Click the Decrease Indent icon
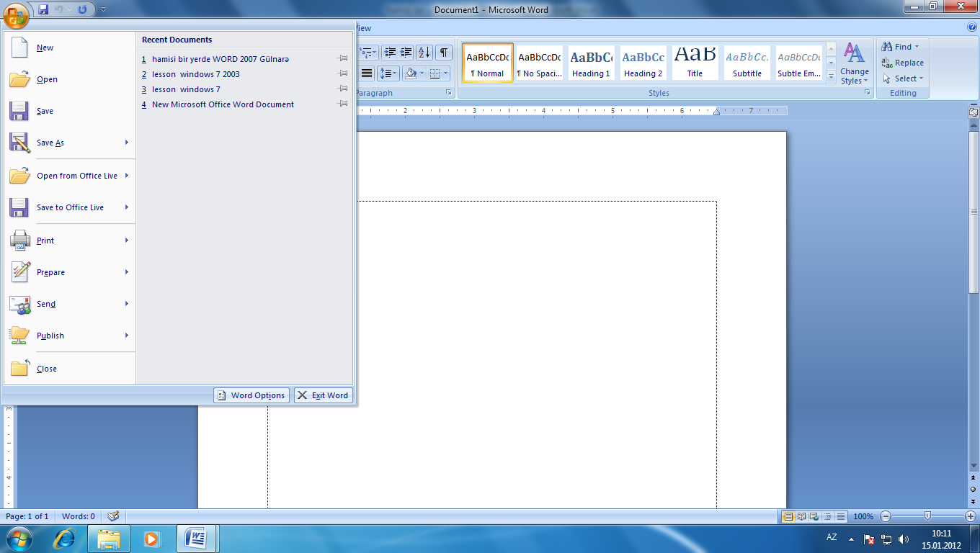This screenshot has height=553, width=980. (390, 53)
